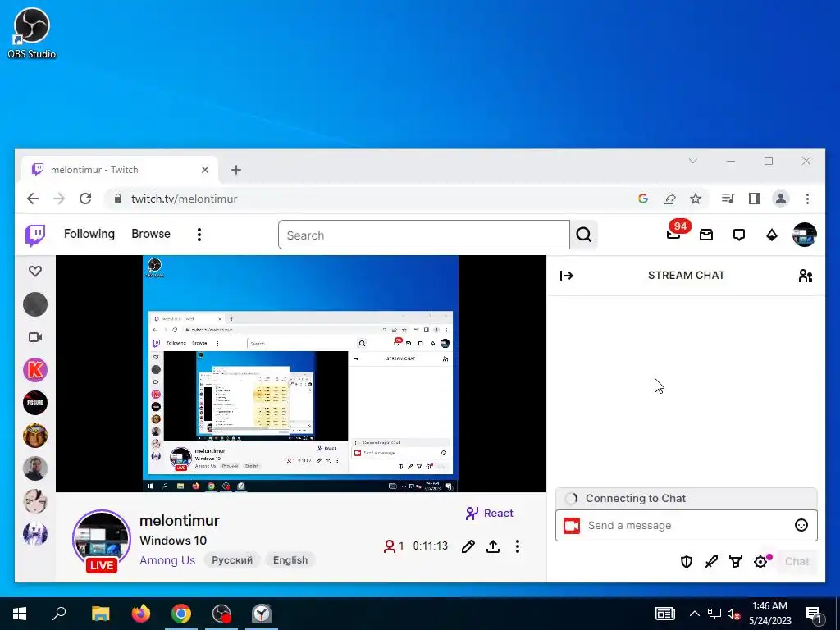Click the viewer count icon
The image size is (840, 630).
pos(389,546)
